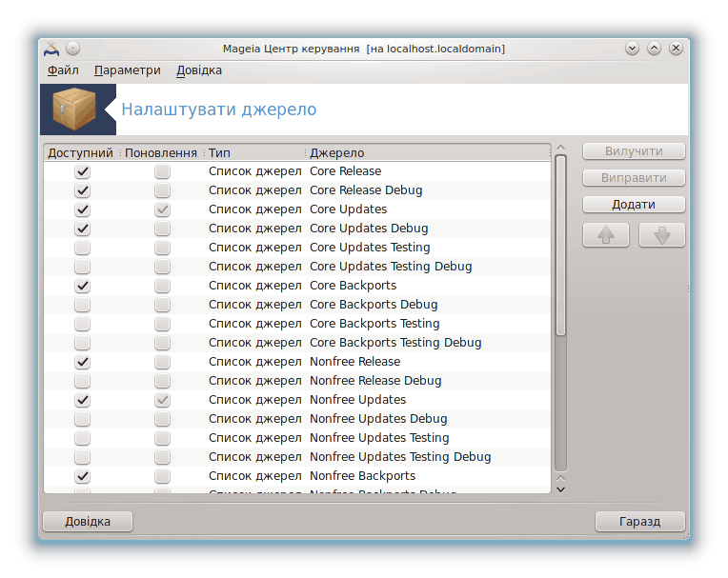The height and width of the screenshot is (578, 728).
Task: Uncheck the enabled box for Nonfree Release
Action: point(83,362)
